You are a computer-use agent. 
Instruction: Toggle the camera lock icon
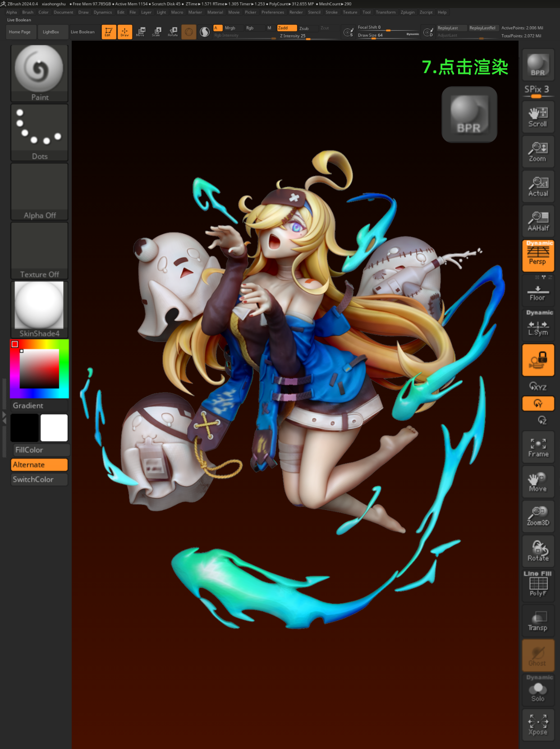(x=538, y=360)
